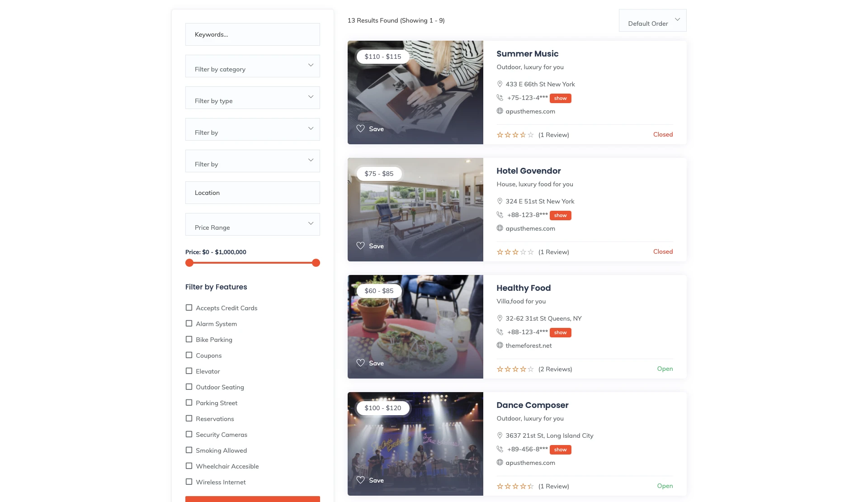The image size is (868, 502).
Task: Show full phone number for Healthy Food
Action: 560,332
